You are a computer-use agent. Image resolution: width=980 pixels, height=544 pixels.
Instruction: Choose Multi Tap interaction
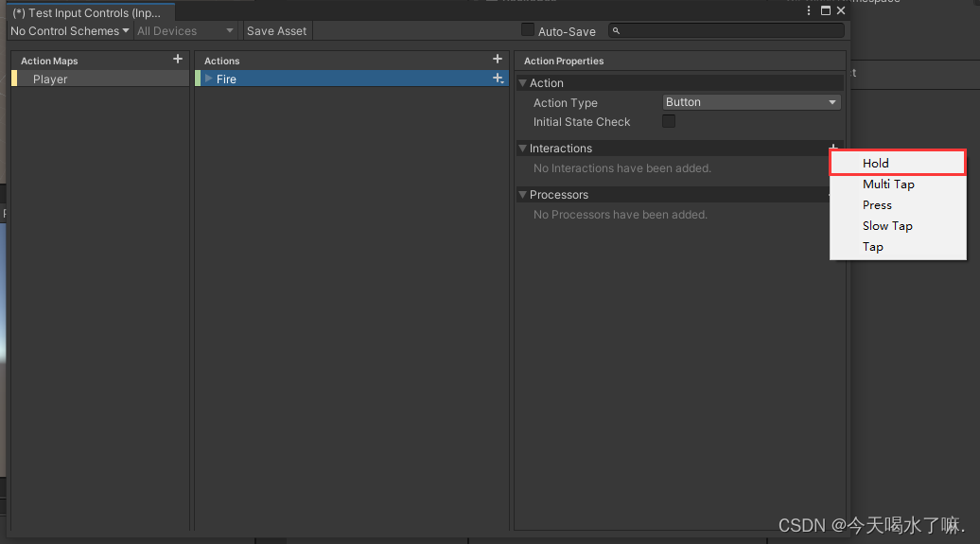[x=898, y=184]
